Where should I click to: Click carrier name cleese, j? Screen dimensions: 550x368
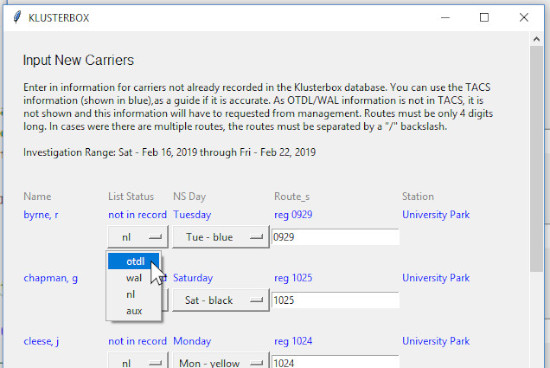[41, 341]
